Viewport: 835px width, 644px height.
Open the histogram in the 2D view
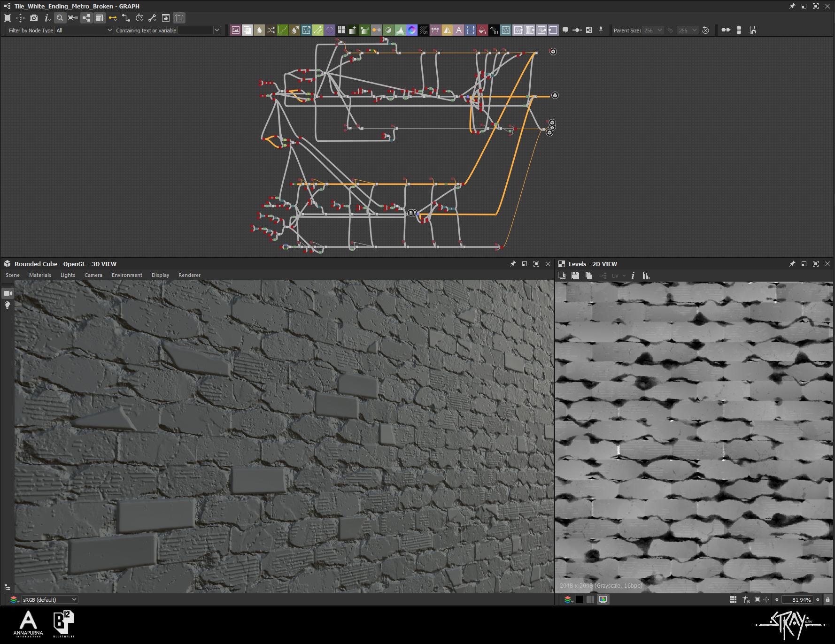tap(646, 276)
